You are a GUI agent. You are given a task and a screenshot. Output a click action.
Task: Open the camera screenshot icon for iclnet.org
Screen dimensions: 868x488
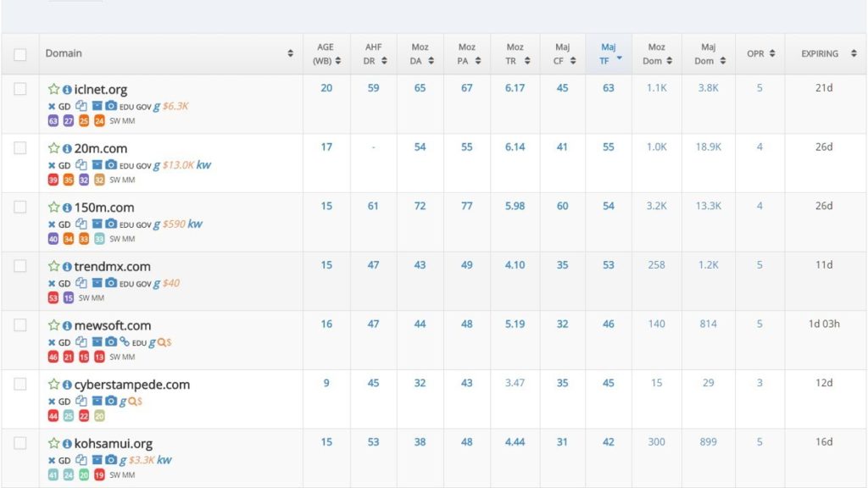tap(111, 106)
